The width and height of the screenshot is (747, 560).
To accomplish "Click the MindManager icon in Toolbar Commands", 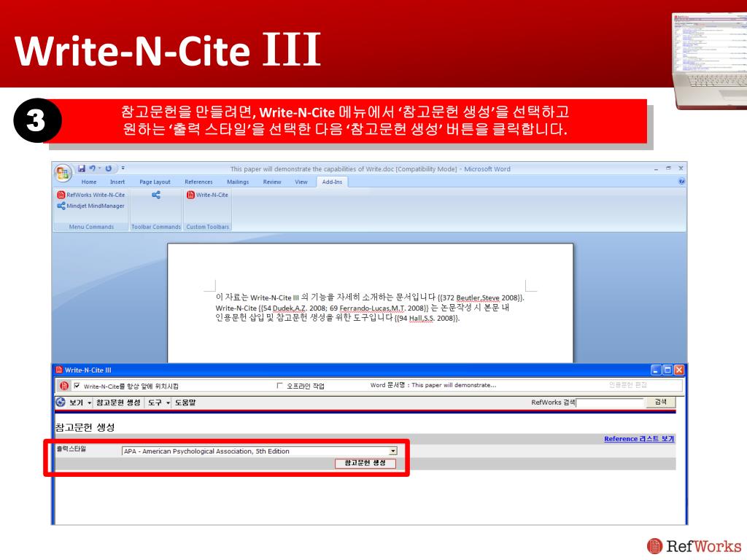I will (156, 195).
